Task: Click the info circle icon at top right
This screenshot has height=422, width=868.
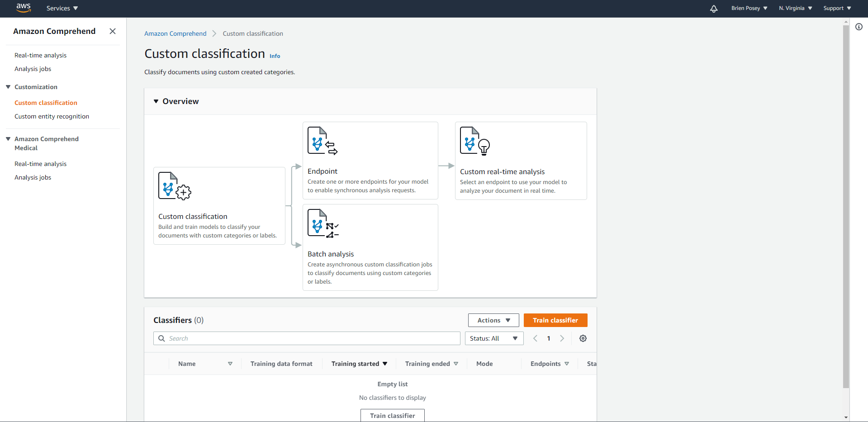Action: (859, 27)
